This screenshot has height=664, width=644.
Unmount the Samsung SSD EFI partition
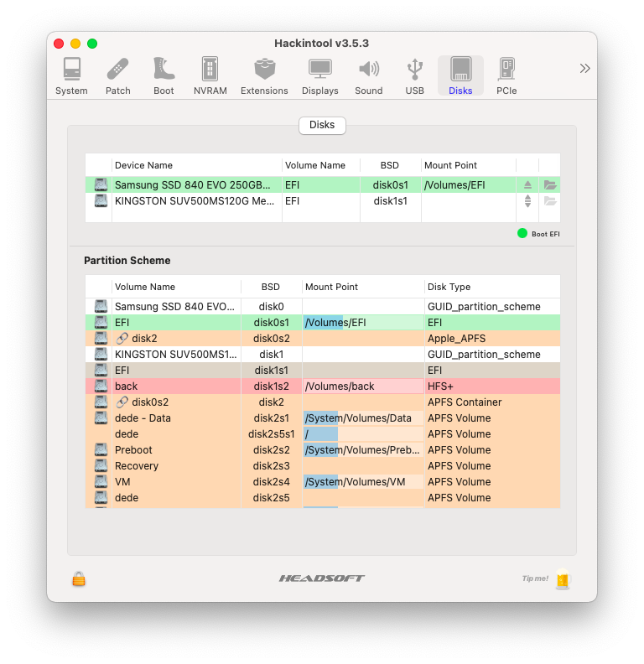527,185
